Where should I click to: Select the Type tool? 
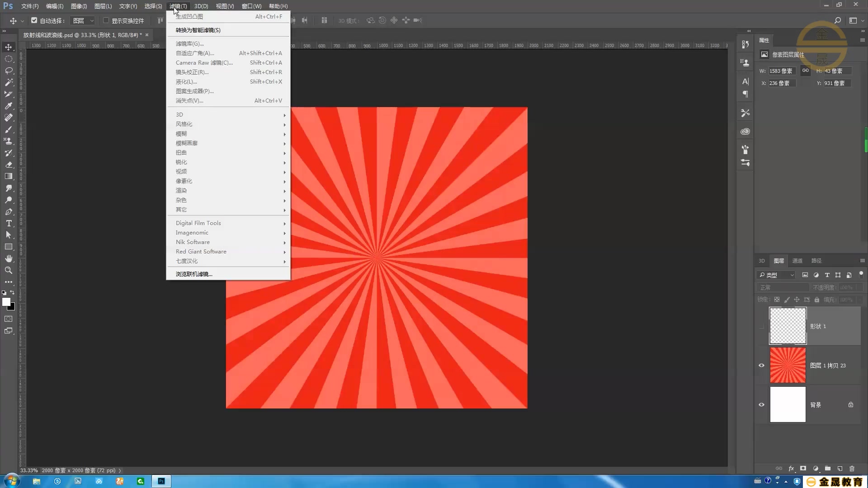click(x=9, y=223)
